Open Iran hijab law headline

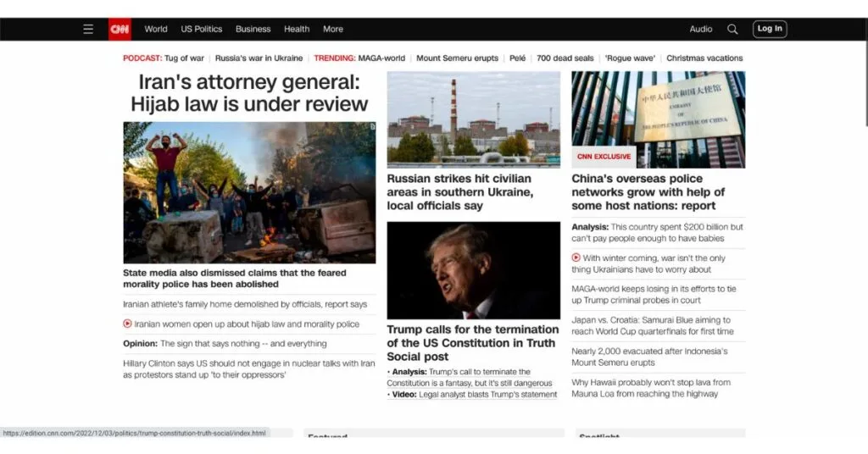tap(249, 92)
